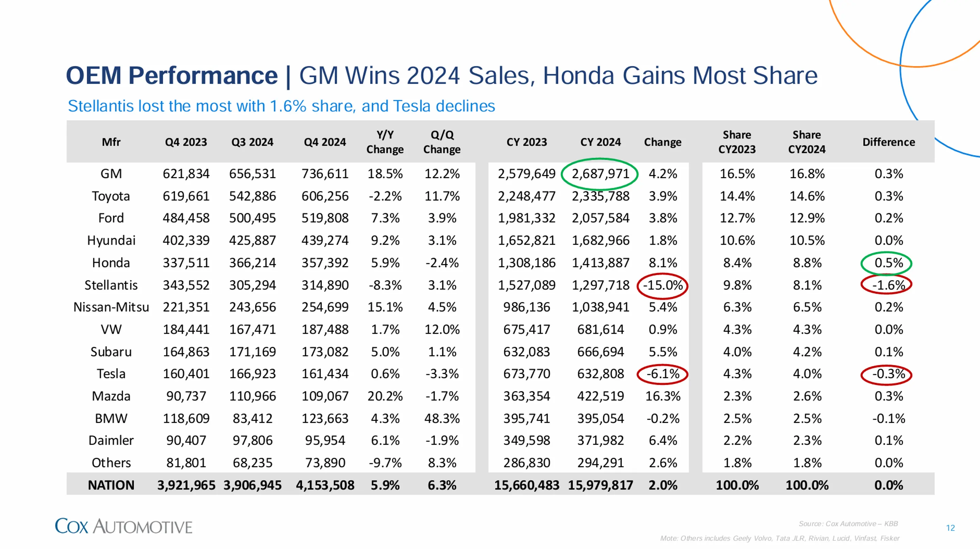
Task: Click the Cox Automotive logo
Action: 124,526
